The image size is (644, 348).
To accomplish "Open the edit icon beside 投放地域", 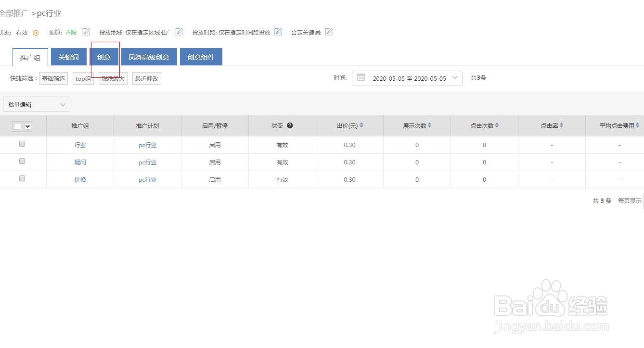I will click(179, 32).
